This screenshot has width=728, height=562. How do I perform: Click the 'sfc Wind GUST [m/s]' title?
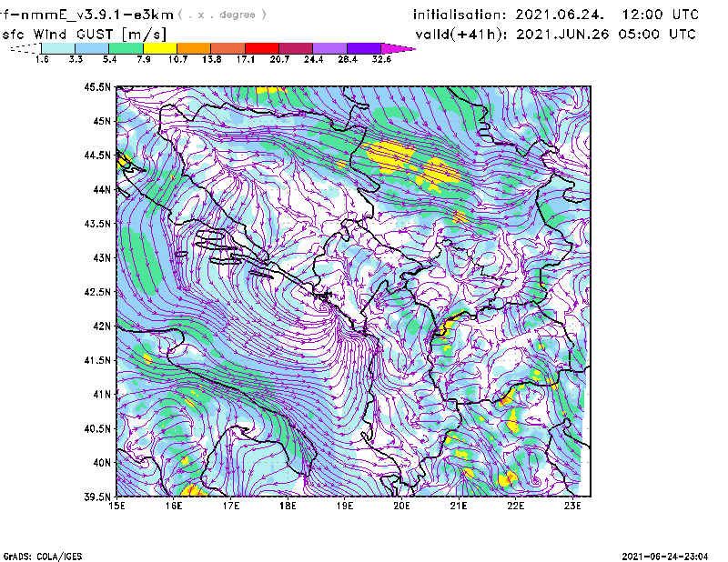(84, 35)
